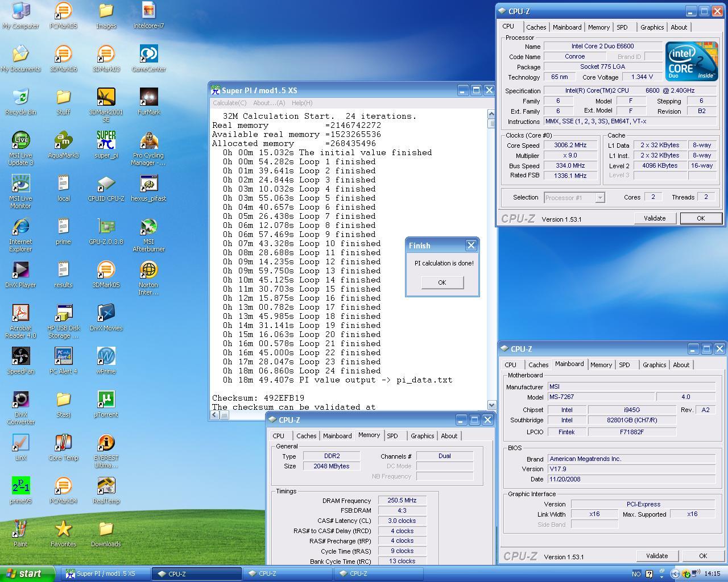The width and height of the screenshot is (728, 582).
Task: Open the super_pi desktop icon
Action: (106, 145)
